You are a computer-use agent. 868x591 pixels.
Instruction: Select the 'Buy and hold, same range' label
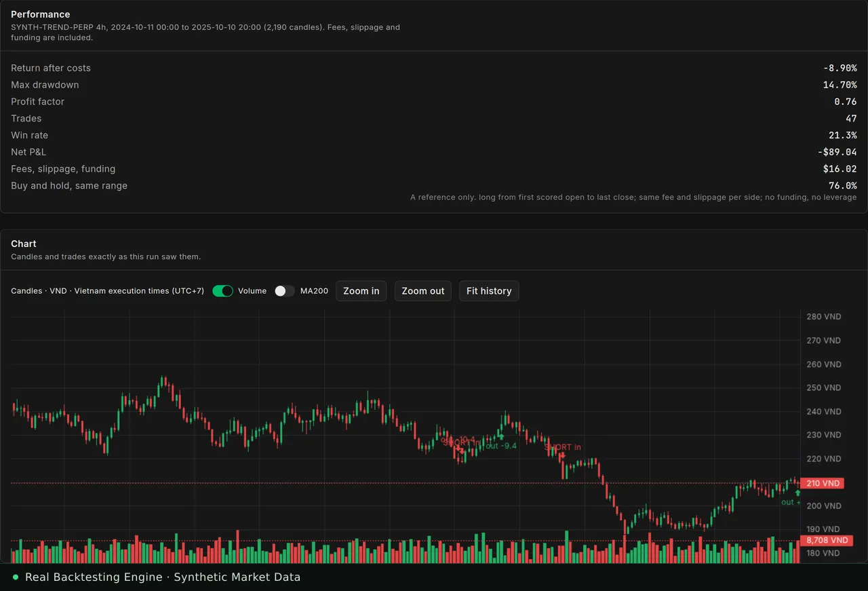[69, 185]
